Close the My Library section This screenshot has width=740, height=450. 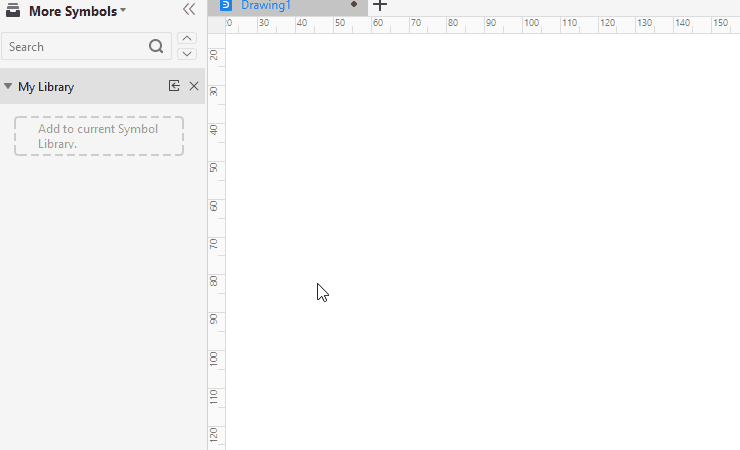(x=194, y=86)
